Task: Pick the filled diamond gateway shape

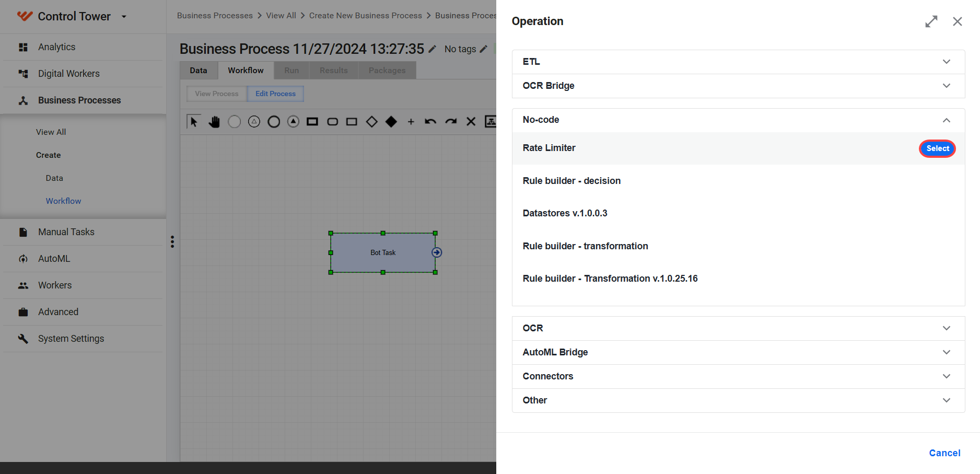Action: coord(391,122)
